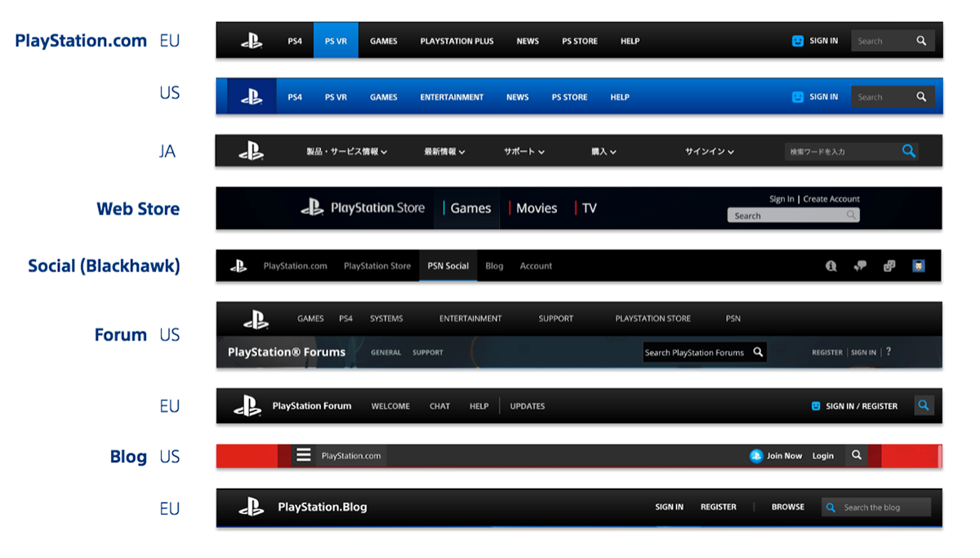Click the PlayStation logo above PlayStation® Forums
Viewport: 980px width, 558px height.
tap(256, 319)
